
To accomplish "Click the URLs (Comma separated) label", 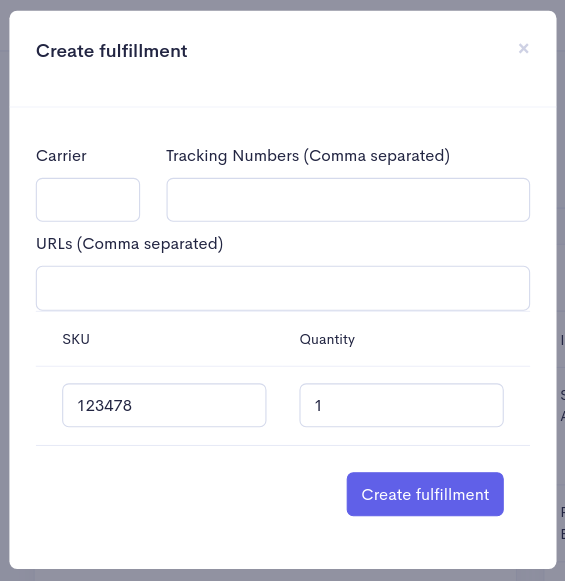I will (x=130, y=244).
